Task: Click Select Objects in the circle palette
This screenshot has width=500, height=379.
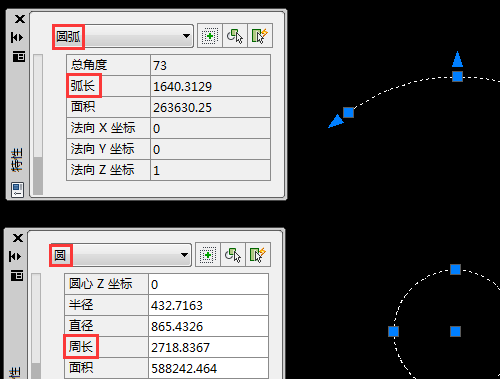Action: [x=233, y=255]
